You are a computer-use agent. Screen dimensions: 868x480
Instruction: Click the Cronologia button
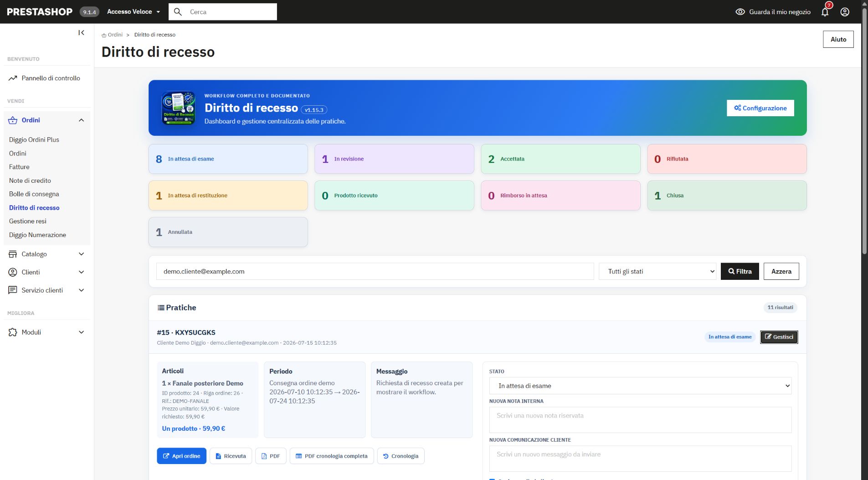click(401, 456)
